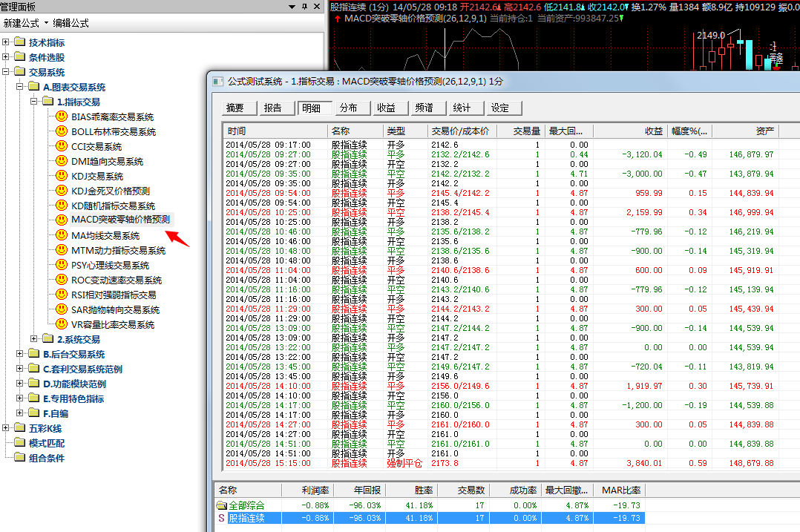800x532 pixels.
Task: Click pin icon in 管理面板 title bar
Action: click(x=304, y=7)
